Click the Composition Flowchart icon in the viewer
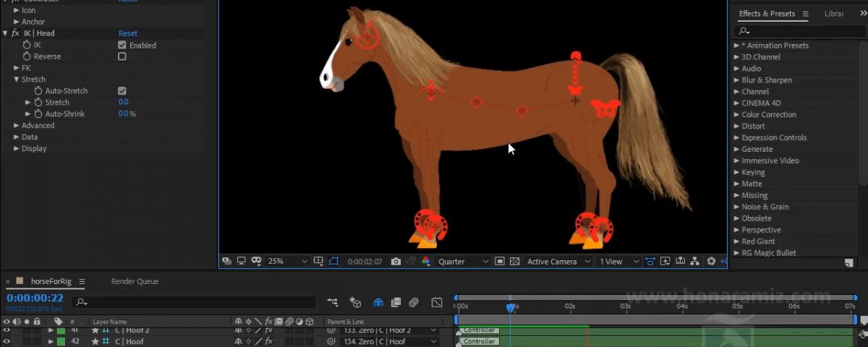868x347 pixels. (695, 262)
